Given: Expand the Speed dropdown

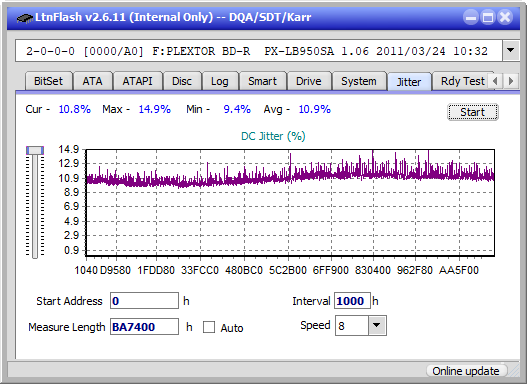Looking at the screenshot, I should point(377,325).
